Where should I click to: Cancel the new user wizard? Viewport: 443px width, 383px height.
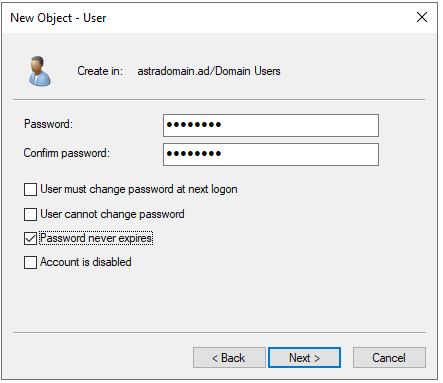[x=389, y=358]
